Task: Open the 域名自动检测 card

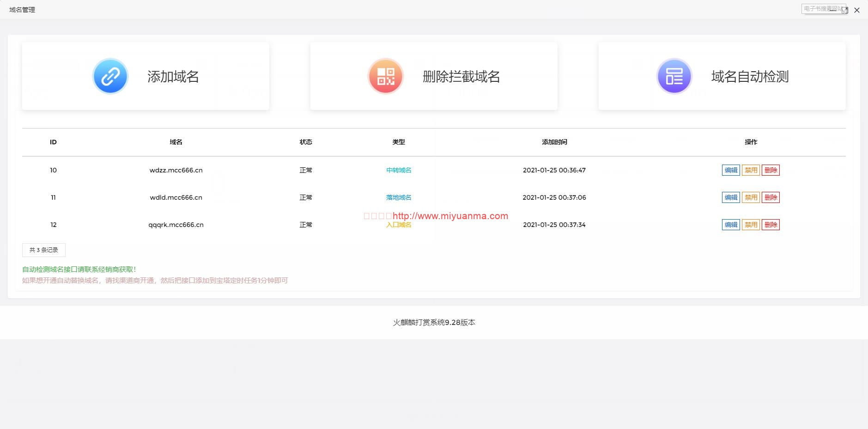Action: pos(722,76)
